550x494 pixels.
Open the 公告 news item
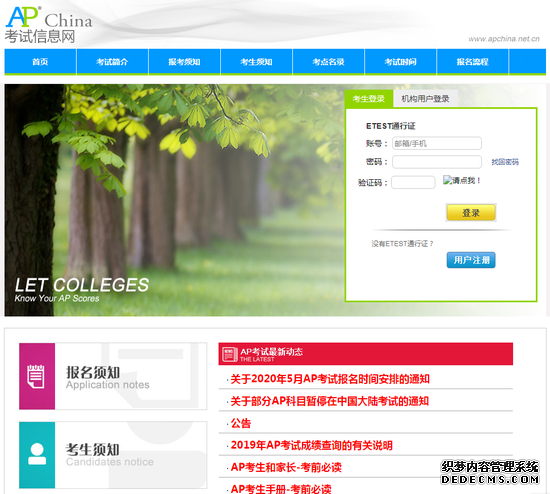241,423
